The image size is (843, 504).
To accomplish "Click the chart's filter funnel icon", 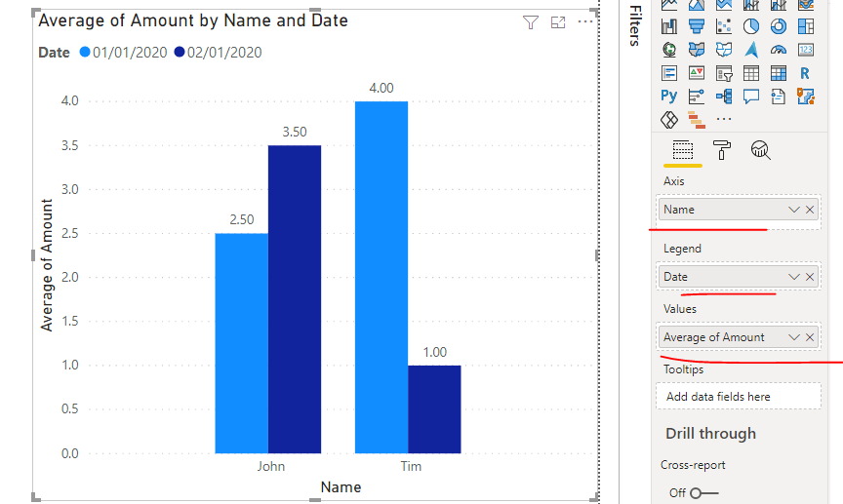I will tap(531, 22).
